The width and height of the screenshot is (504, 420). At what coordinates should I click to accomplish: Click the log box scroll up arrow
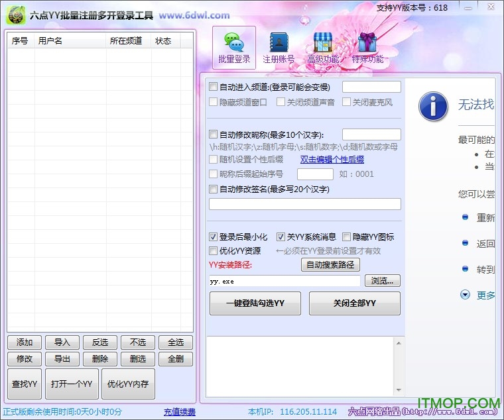(399, 343)
